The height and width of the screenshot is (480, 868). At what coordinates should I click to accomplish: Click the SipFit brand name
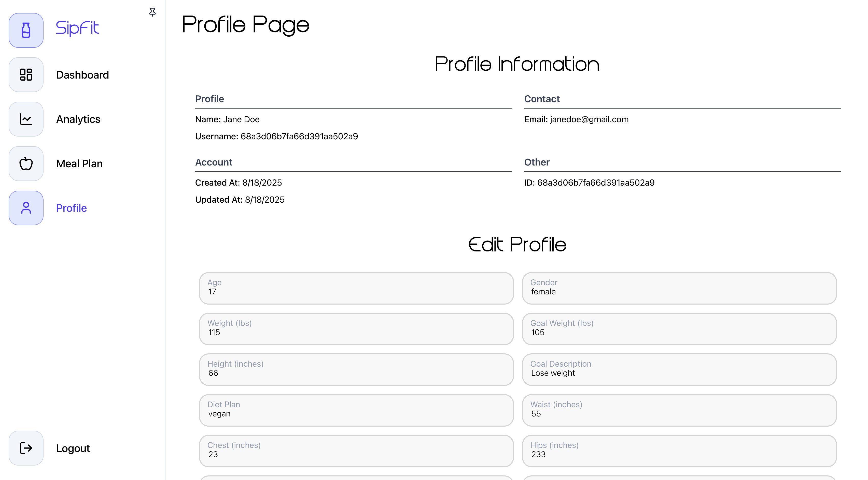click(77, 28)
